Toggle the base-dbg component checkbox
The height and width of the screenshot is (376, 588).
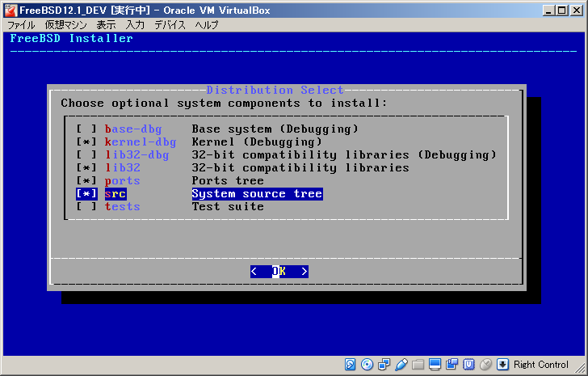(x=86, y=129)
